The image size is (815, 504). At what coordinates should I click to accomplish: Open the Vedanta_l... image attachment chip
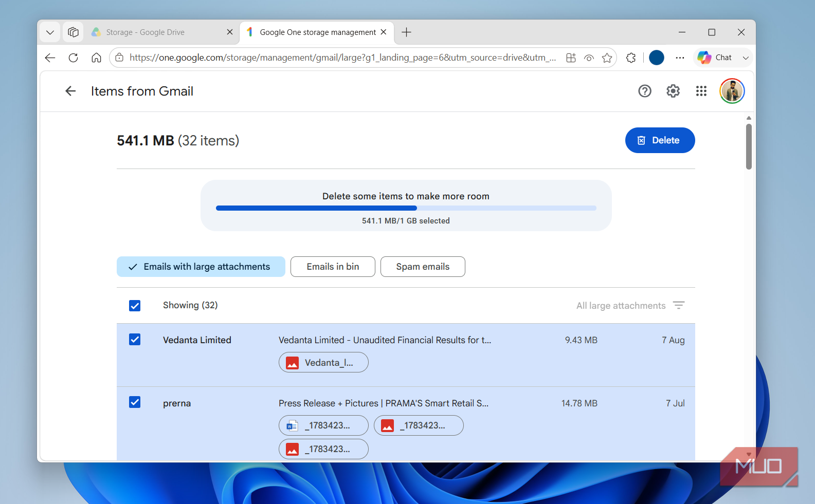(x=323, y=362)
